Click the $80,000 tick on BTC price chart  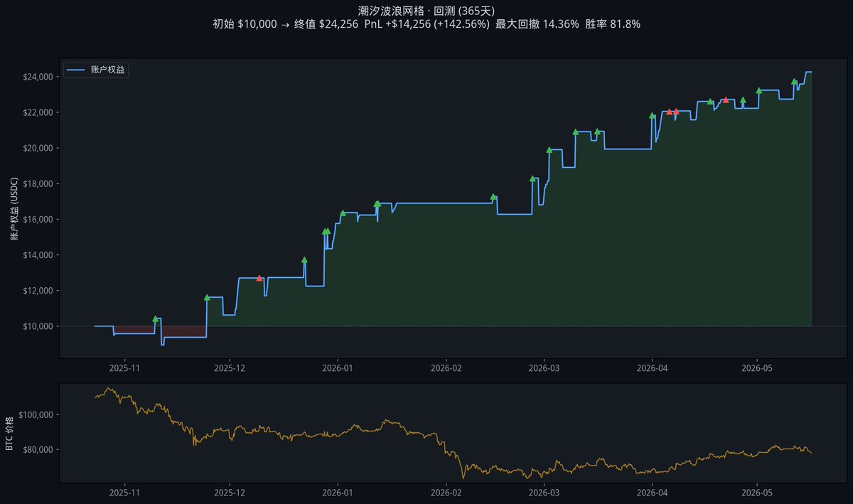[38, 449]
